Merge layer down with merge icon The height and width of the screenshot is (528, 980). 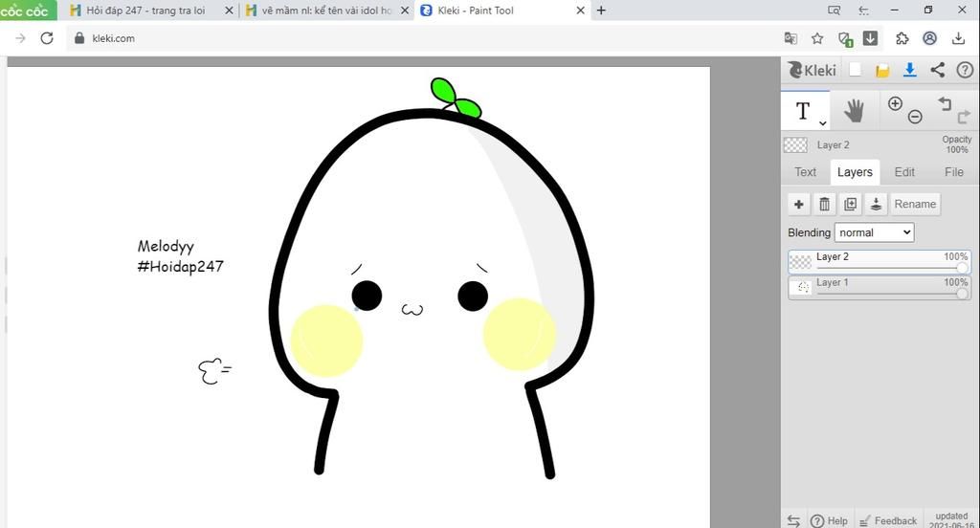click(x=876, y=204)
